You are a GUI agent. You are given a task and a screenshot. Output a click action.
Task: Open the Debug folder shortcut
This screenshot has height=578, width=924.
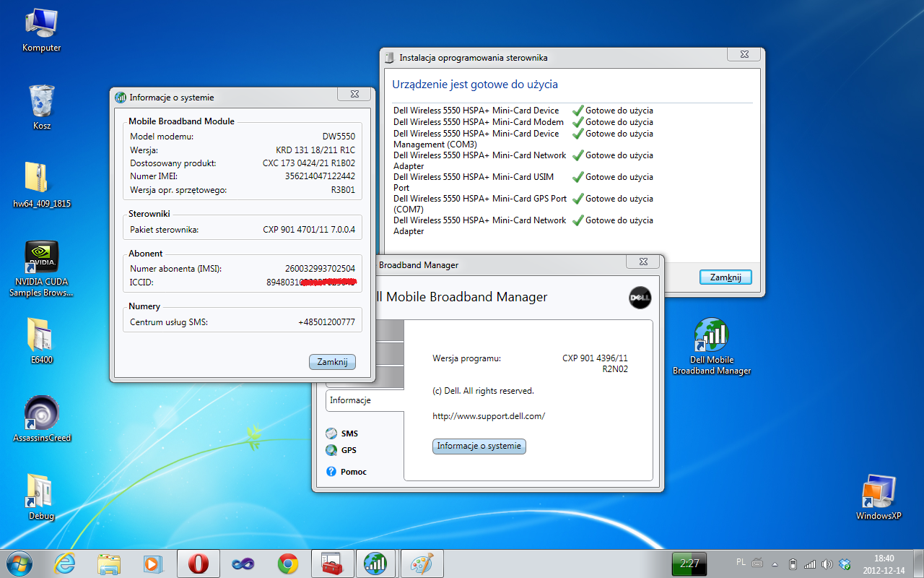pyautogui.click(x=42, y=497)
